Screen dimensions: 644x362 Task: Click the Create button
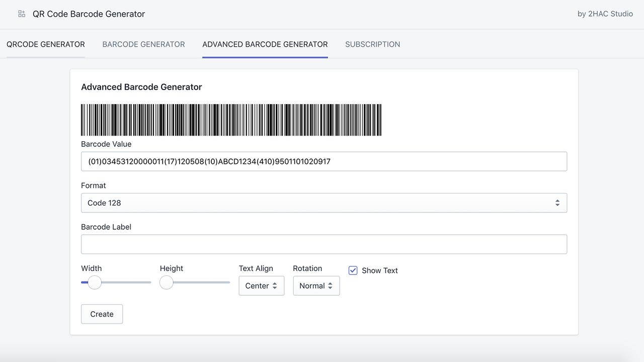[x=102, y=314]
